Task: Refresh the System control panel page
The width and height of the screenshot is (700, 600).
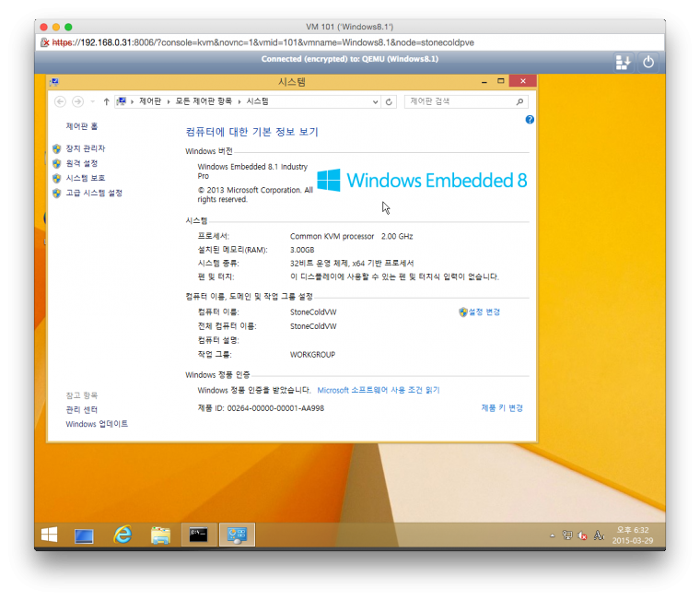Action: (389, 102)
